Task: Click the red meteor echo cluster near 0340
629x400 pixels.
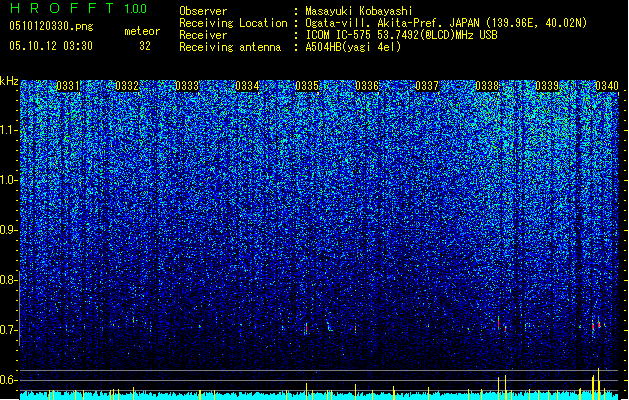Action: point(596,325)
